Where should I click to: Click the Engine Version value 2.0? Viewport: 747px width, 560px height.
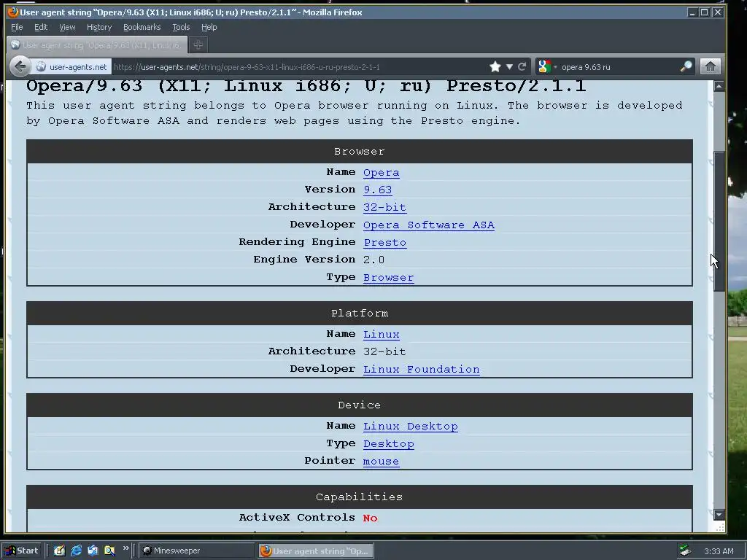point(373,260)
